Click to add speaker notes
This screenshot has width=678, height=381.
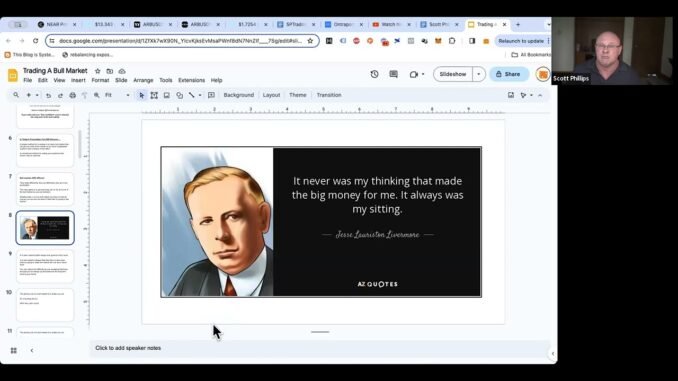[x=320, y=348]
